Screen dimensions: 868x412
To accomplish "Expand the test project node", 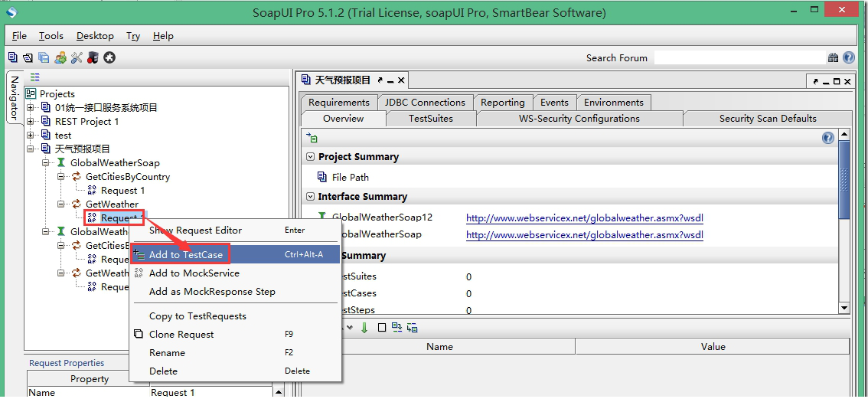I will [x=31, y=135].
